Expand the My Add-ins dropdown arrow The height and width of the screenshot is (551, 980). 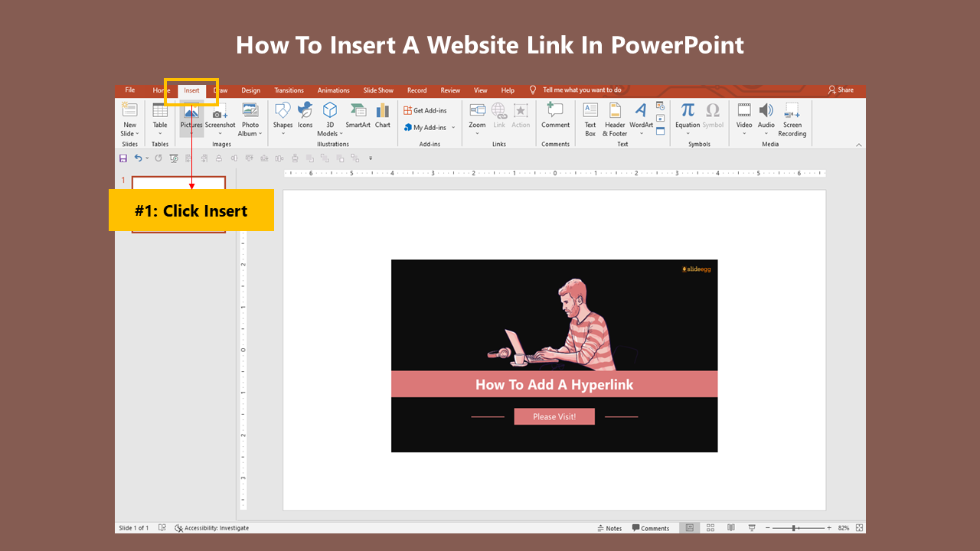pyautogui.click(x=453, y=128)
